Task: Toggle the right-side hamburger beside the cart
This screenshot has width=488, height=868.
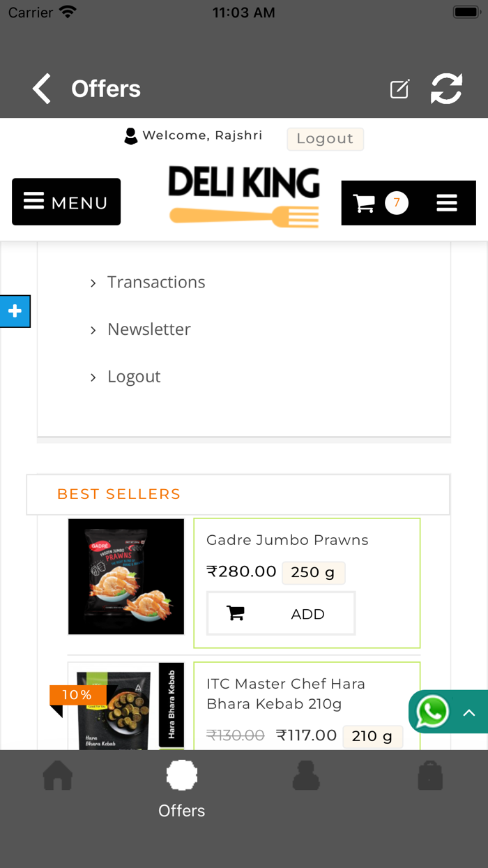Action: 447,202
